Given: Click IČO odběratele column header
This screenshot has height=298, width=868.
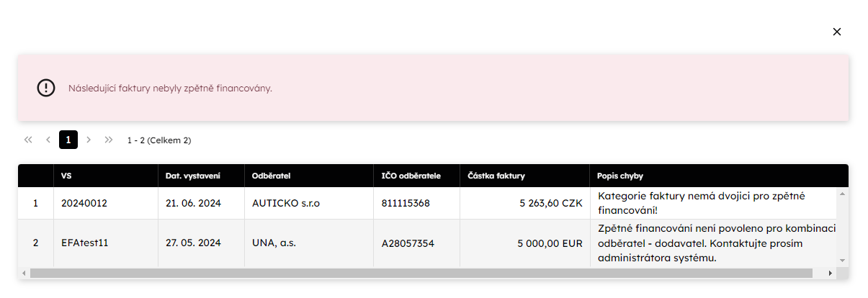Looking at the screenshot, I should [411, 176].
